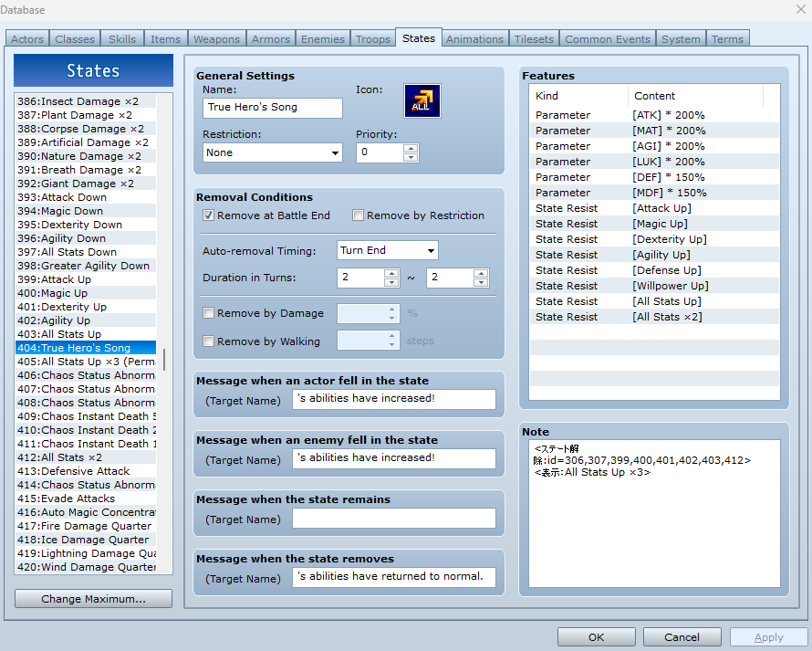Image resolution: width=812 pixels, height=651 pixels.
Task: Edit the Priority number field
Action: click(380, 152)
